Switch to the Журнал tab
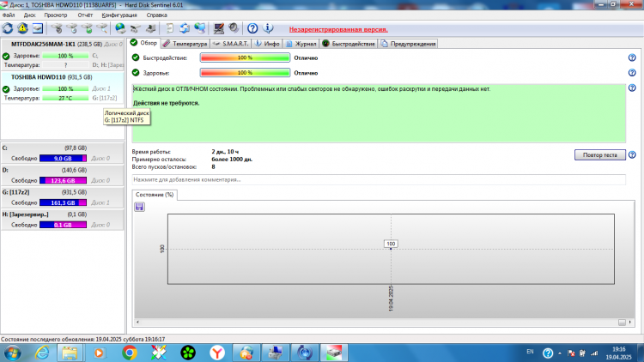Viewport: 644px width, 362px height. tap(301, 44)
